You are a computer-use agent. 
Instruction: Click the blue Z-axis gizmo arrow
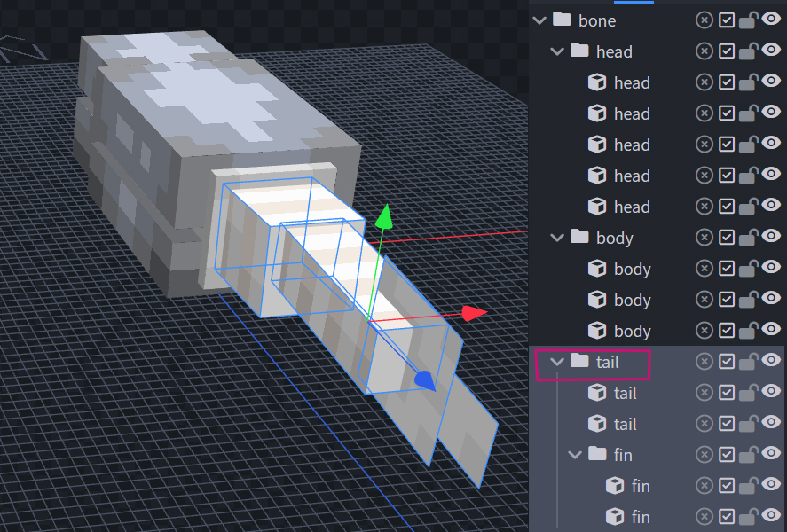(425, 381)
